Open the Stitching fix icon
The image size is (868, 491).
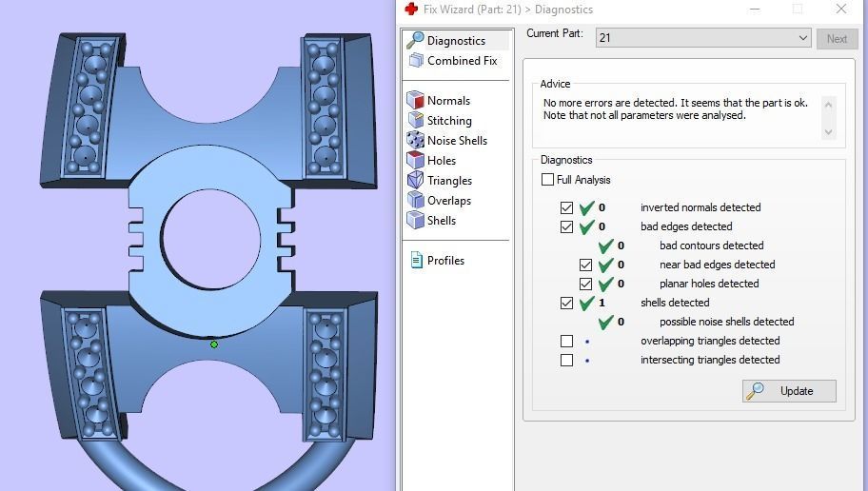415,120
